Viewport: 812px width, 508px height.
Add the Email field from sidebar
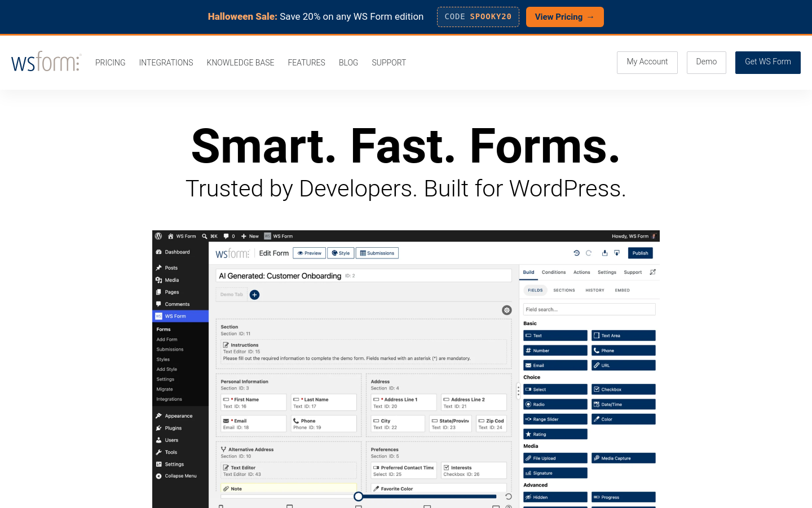coord(555,365)
